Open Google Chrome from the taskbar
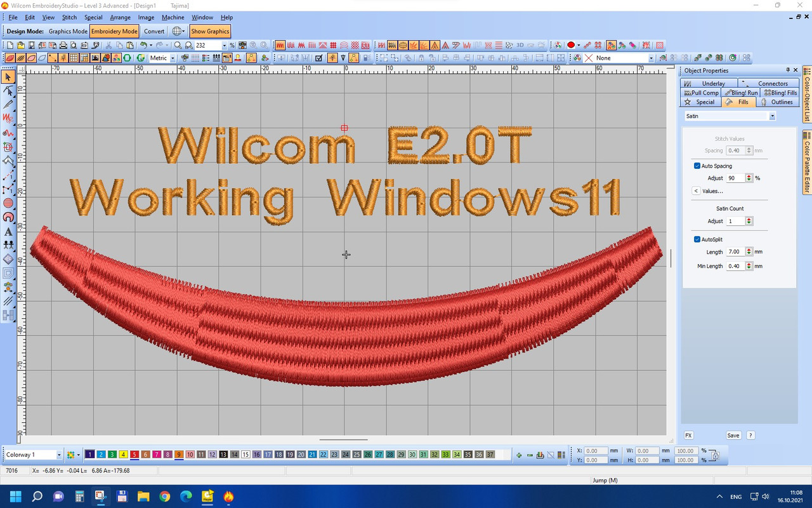812x508 pixels. click(x=165, y=497)
